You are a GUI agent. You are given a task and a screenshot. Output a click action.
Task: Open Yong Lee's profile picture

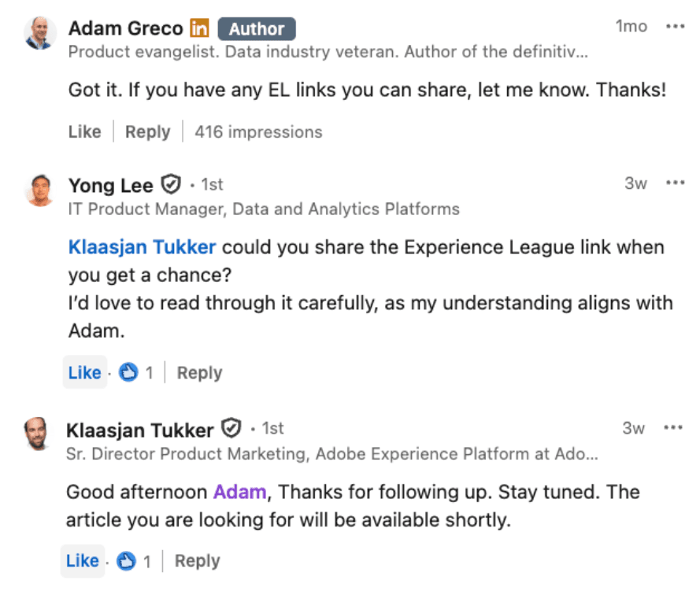coord(39,190)
